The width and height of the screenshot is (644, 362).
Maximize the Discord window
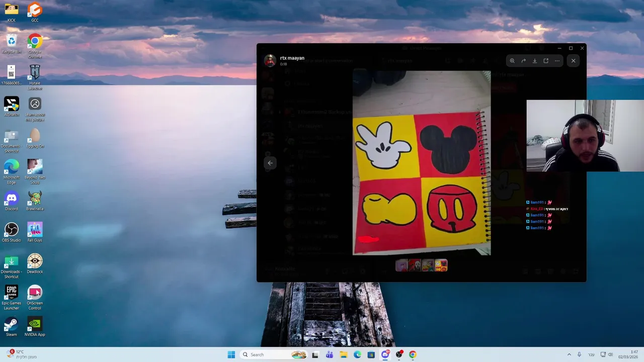[571, 48]
